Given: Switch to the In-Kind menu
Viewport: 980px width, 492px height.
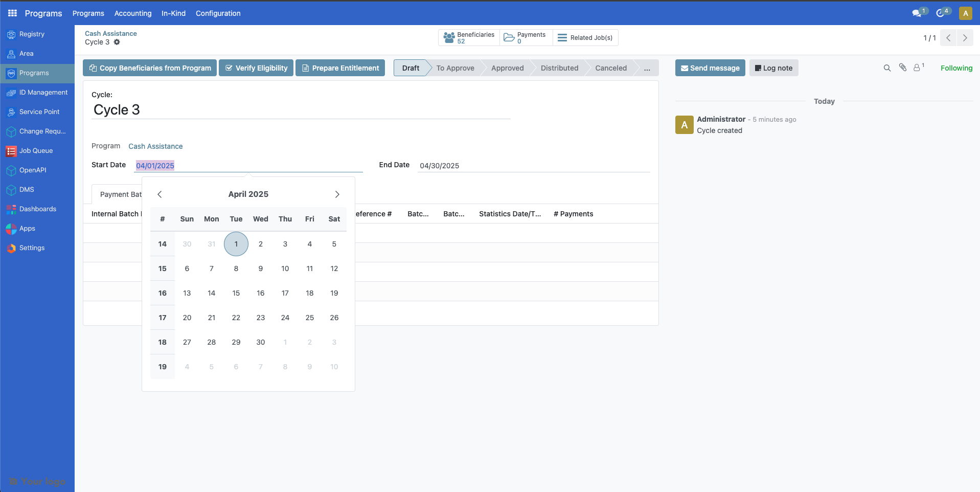Looking at the screenshot, I should click(173, 13).
